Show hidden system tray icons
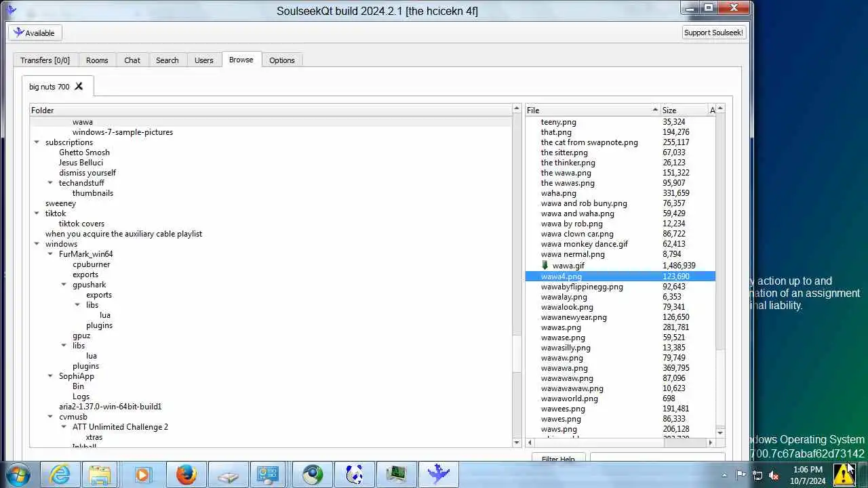The width and height of the screenshot is (868, 488). pyautogui.click(x=724, y=475)
